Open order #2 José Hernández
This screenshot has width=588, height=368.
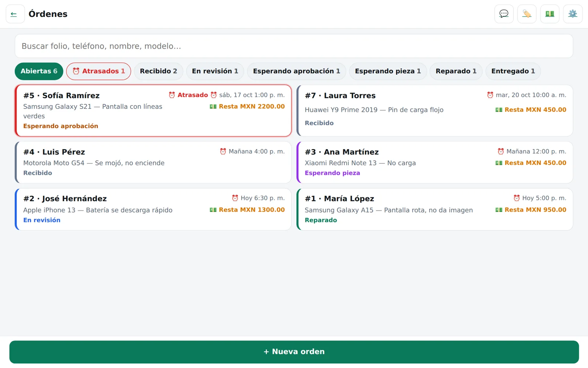coord(153,209)
